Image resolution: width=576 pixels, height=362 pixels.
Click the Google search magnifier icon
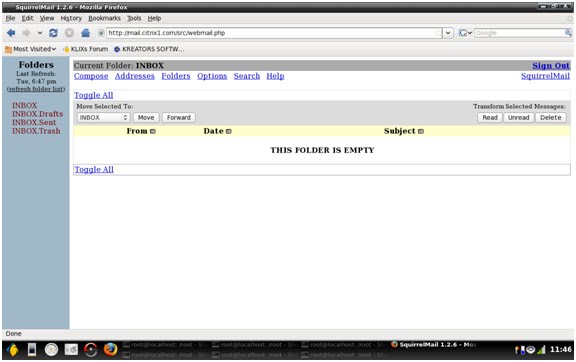(568, 33)
